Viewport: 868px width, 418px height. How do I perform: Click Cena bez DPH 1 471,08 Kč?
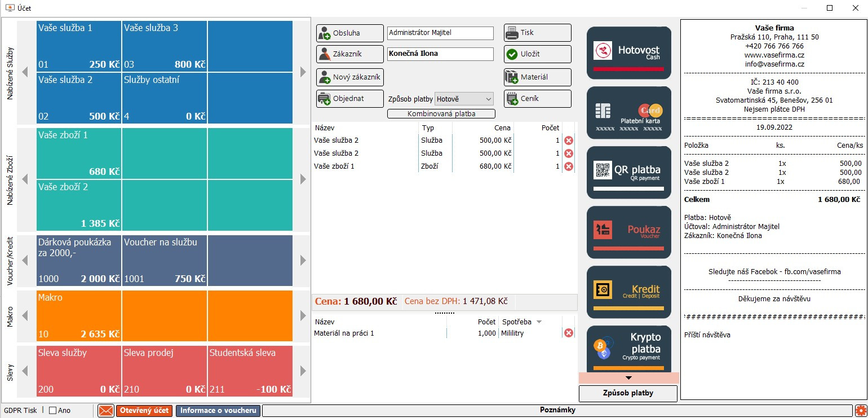456,302
